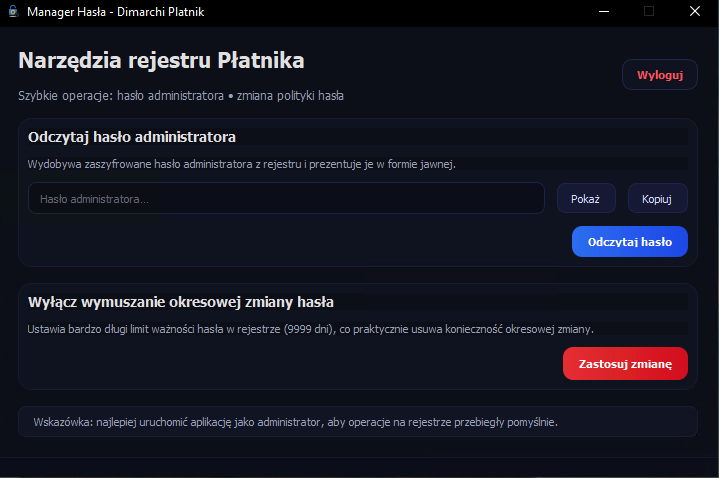Apply change with Zastosuj zmianę button
This screenshot has height=478, width=719.
(x=625, y=364)
